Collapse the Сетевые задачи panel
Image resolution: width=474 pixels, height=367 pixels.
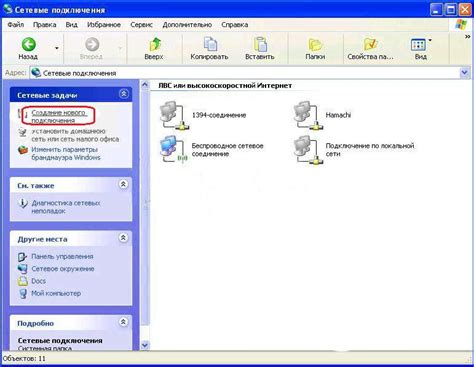coord(124,94)
